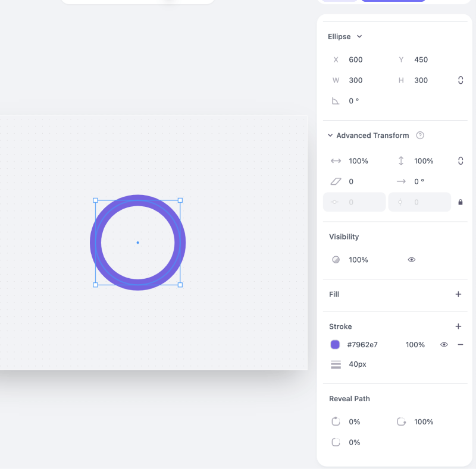Click the stroke width lines icon
The image size is (476, 469).
click(336, 364)
